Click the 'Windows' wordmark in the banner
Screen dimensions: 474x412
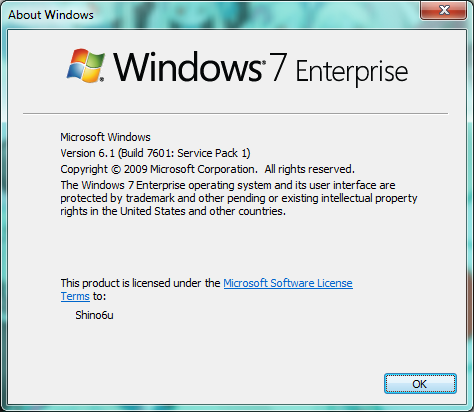coord(189,67)
